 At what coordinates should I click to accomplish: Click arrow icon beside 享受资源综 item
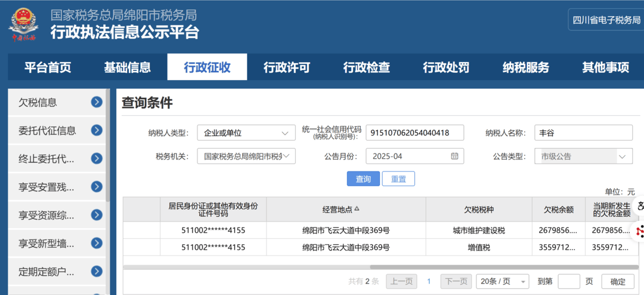click(x=97, y=215)
